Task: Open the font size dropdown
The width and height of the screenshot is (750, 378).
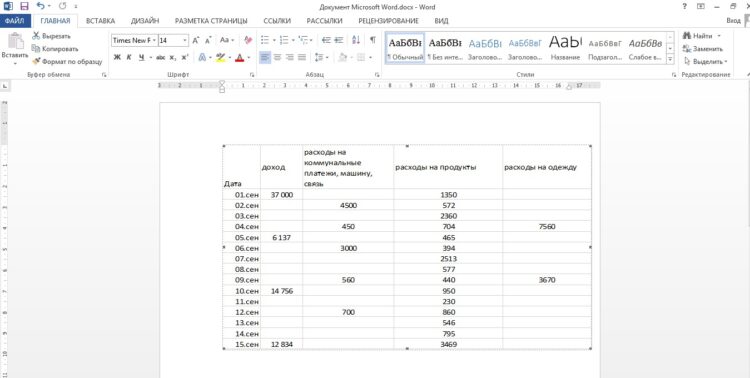Action: [185, 41]
